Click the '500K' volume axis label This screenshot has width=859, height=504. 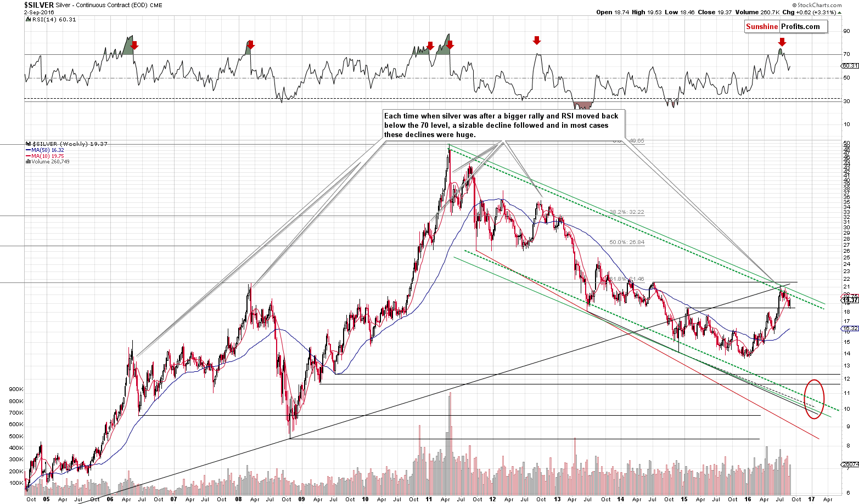[16, 437]
